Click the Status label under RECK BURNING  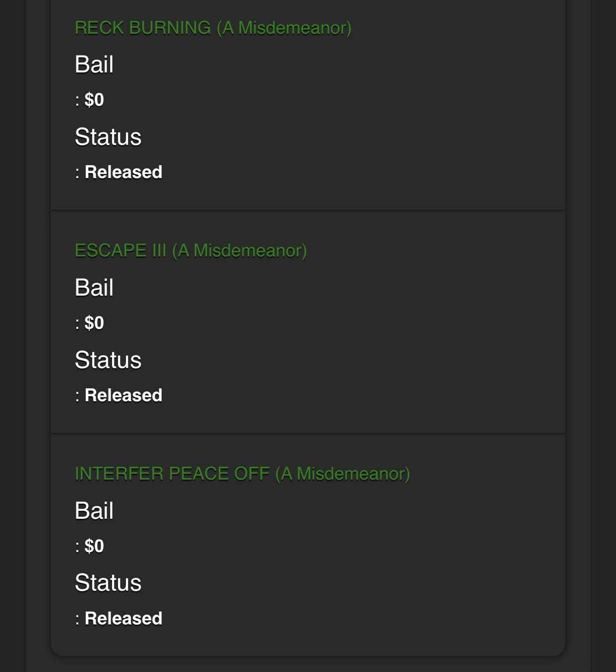tap(108, 137)
